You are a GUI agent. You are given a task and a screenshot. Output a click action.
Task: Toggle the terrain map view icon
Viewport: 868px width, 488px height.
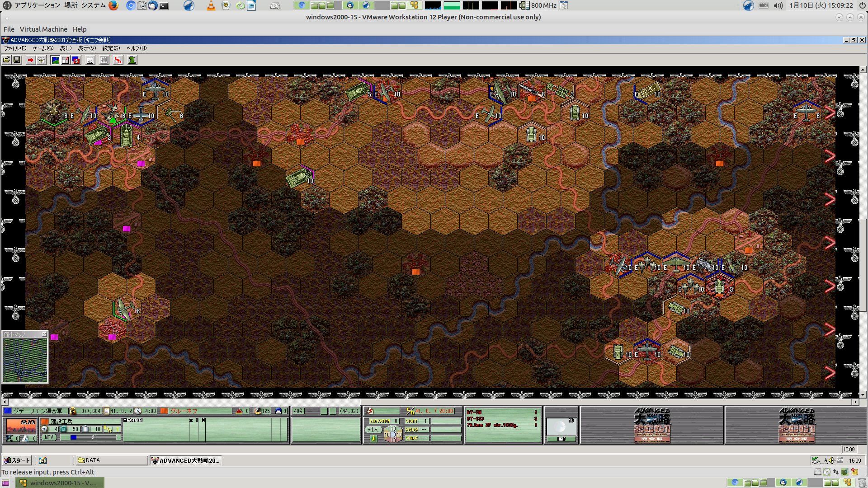(55, 60)
